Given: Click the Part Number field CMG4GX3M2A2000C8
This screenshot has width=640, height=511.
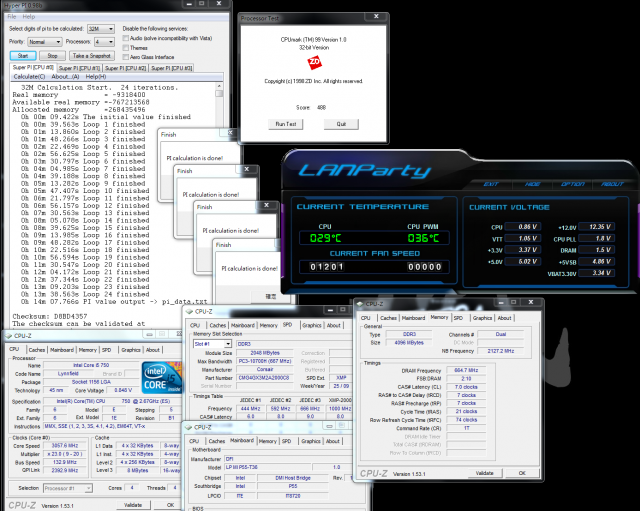Looking at the screenshot, I should [263, 378].
